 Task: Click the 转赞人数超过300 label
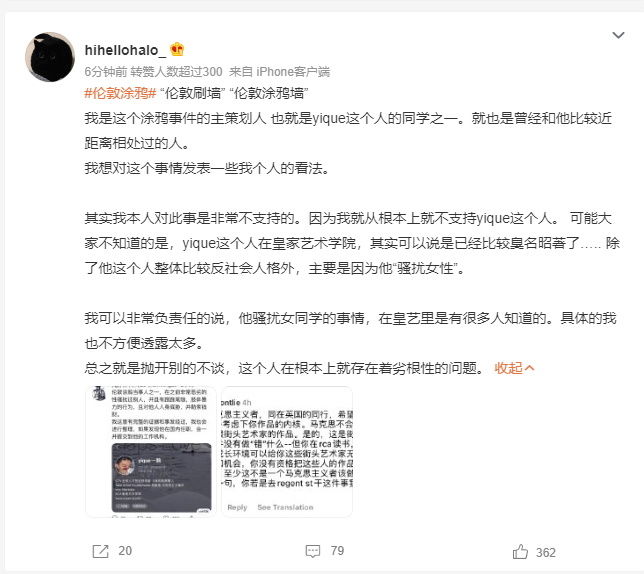176,71
